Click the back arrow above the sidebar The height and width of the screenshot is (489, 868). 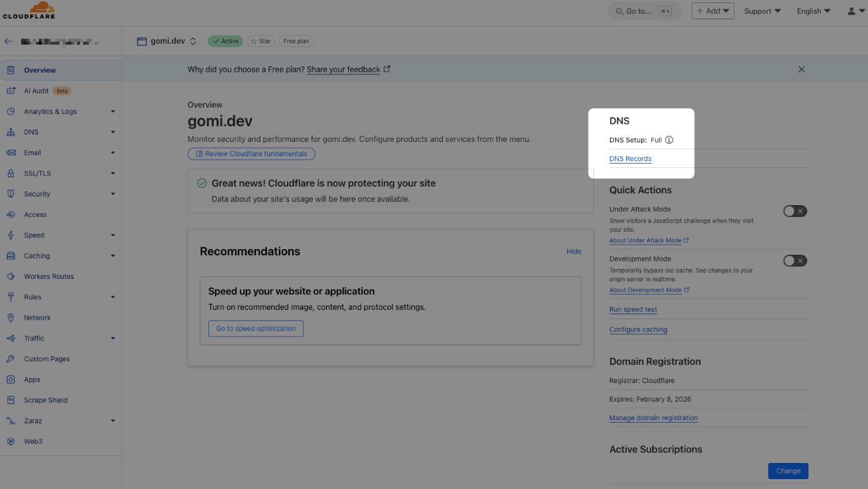tap(8, 42)
